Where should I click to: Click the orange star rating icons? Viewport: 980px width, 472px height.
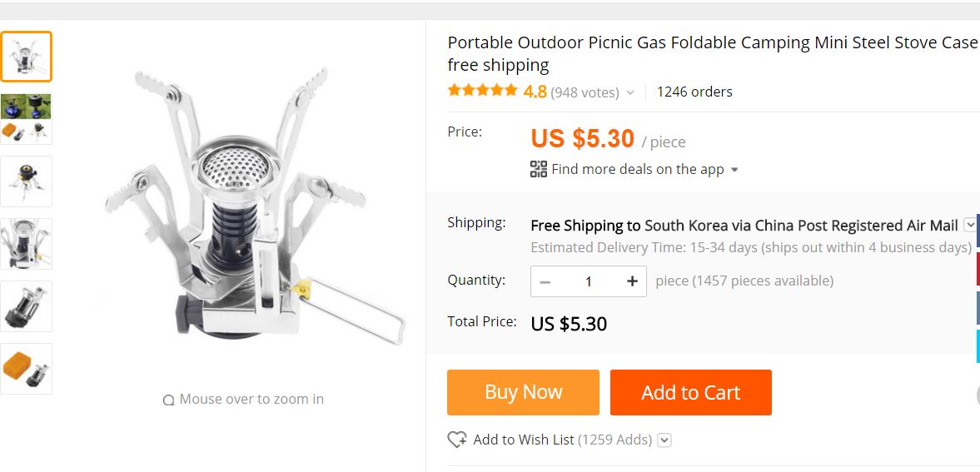(x=482, y=91)
